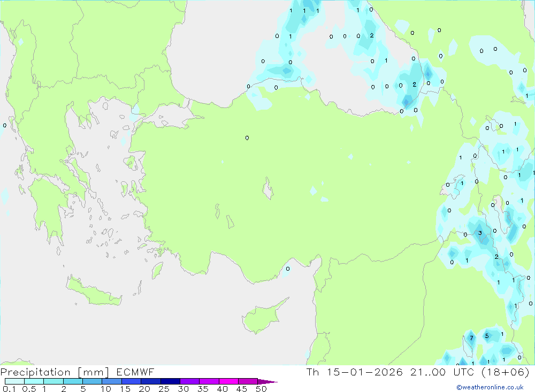
Task: Click the '50' legend scale label
Action: point(261,389)
